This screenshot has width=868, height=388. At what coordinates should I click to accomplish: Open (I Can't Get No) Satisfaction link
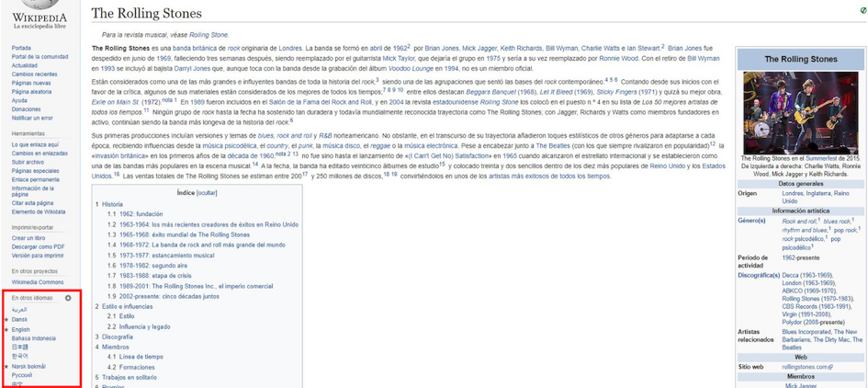point(450,156)
